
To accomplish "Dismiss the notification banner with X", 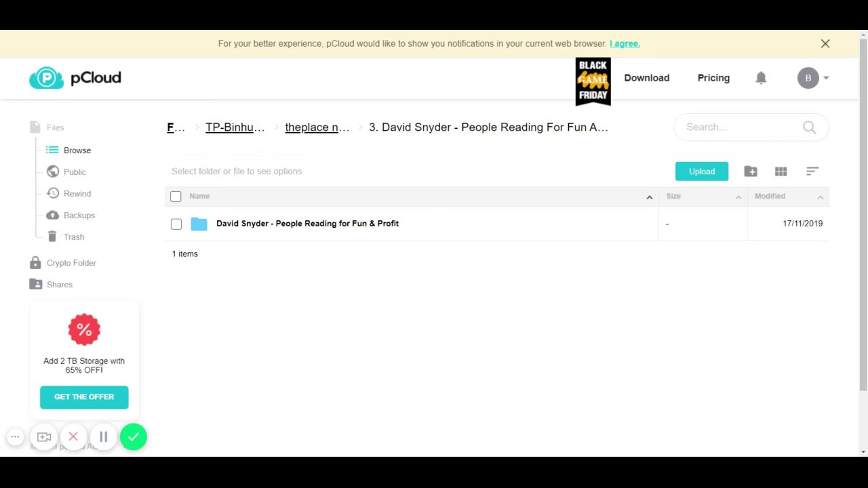I will coord(825,43).
